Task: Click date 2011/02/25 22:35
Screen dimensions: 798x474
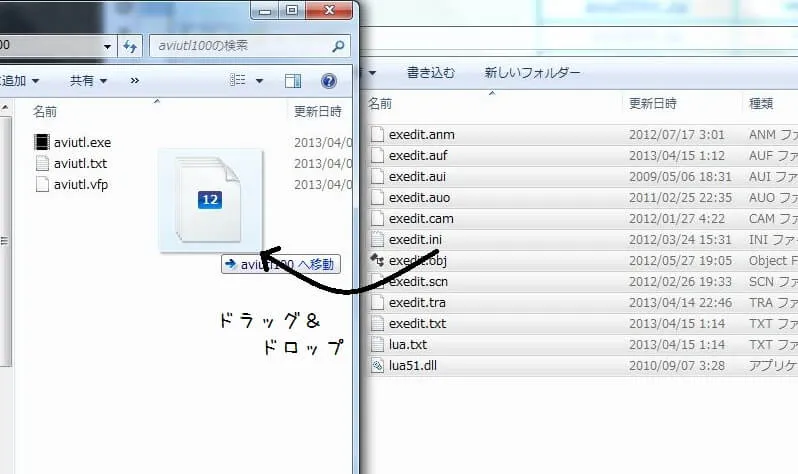Action: (x=680, y=197)
